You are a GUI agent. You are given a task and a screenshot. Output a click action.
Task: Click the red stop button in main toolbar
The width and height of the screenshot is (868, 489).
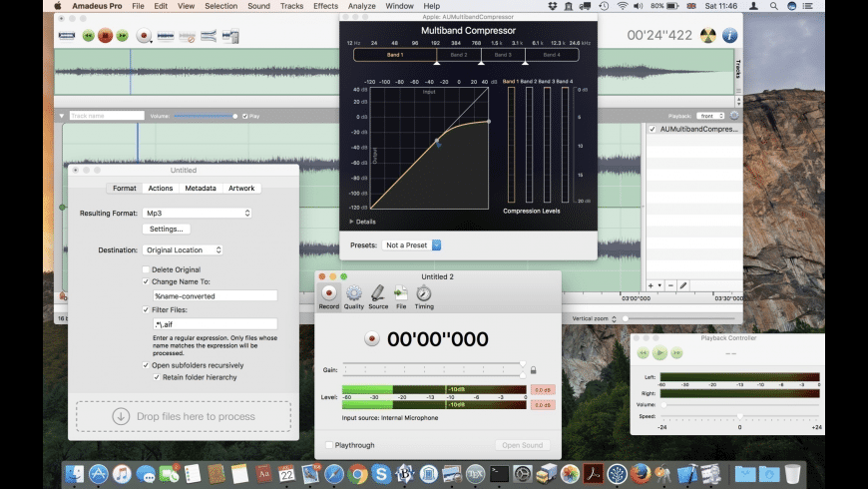(x=105, y=36)
